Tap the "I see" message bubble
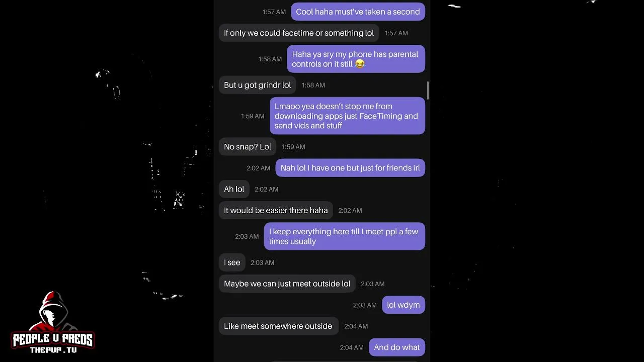 pos(232,262)
